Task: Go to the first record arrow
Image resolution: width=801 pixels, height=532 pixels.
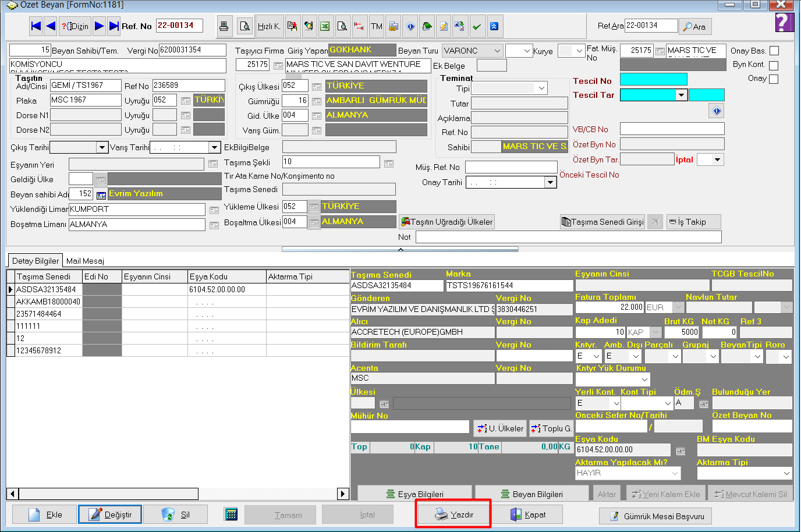Action: click(36, 26)
